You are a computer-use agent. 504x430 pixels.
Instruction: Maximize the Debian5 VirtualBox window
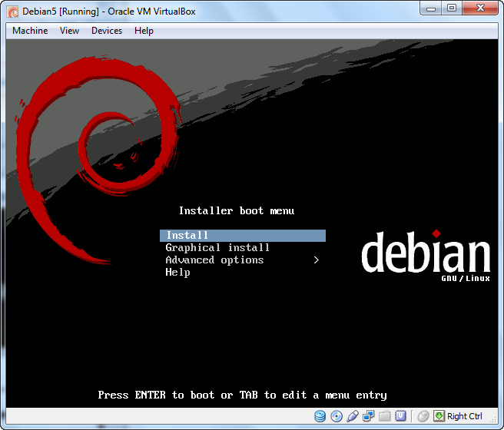452,8
